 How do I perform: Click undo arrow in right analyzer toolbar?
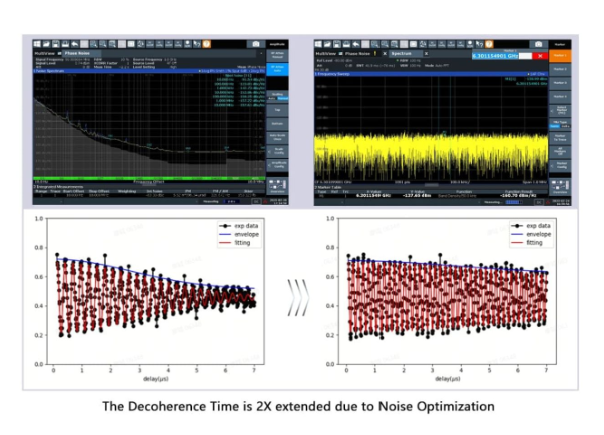click(356, 44)
